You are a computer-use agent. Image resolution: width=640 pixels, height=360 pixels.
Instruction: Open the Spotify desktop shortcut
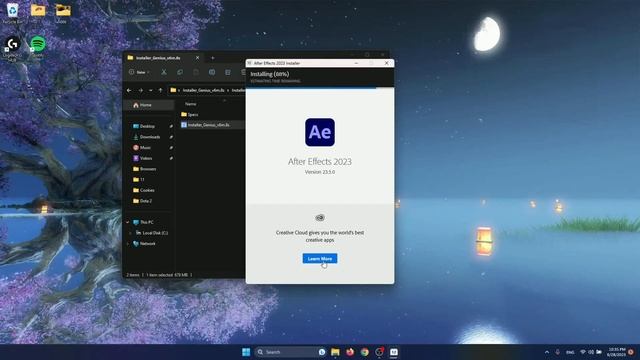pos(38,47)
